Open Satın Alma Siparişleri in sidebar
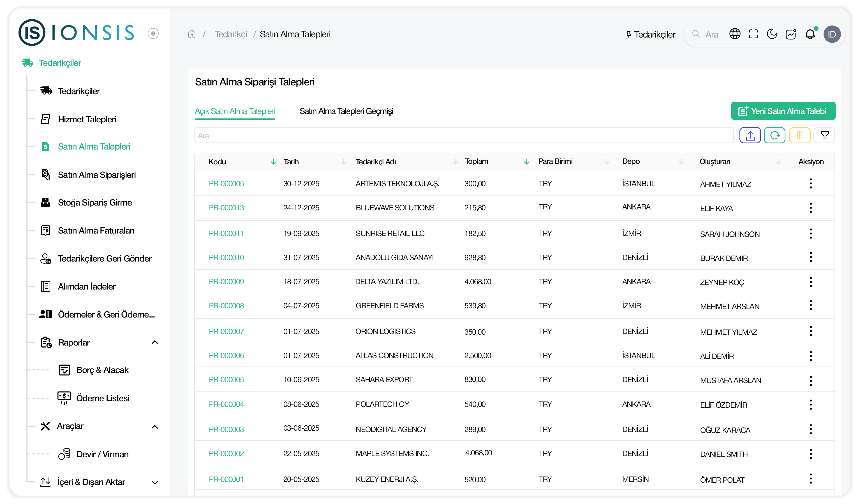Image resolution: width=860 pixels, height=504 pixels. point(97,175)
